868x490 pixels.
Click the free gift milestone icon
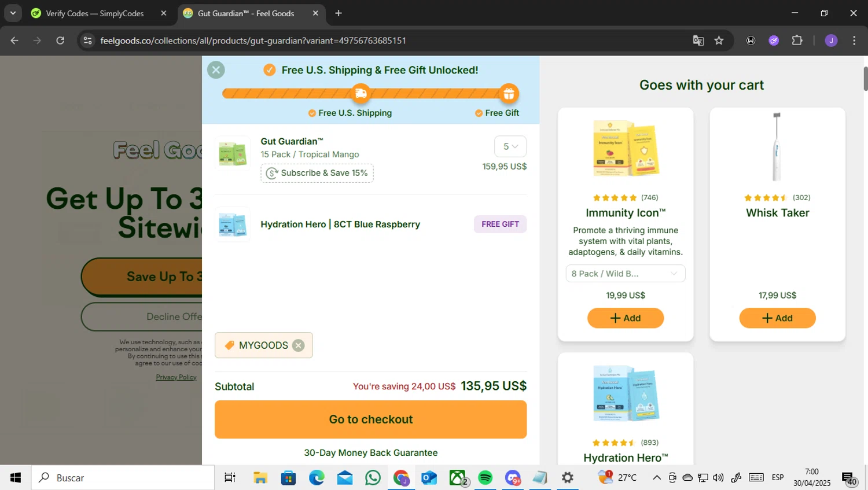click(x=509, y=93)
